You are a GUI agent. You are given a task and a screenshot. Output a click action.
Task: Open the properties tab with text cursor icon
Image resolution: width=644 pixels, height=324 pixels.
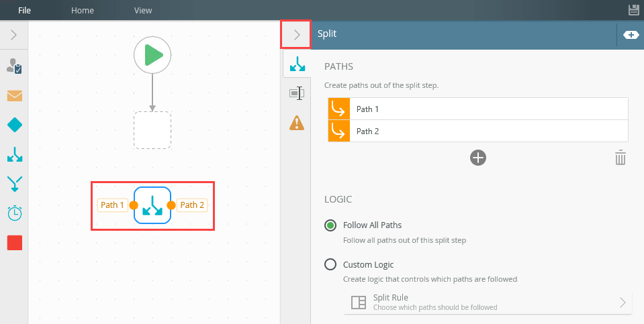tap(297, 93)
